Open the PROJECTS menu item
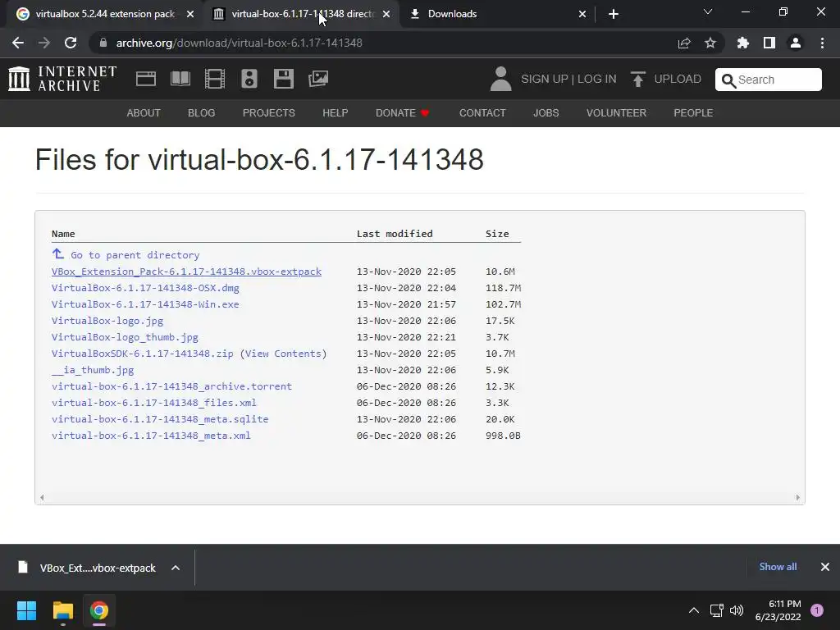The height and width of the screenshot is (630, 840). tap(269, 113)
